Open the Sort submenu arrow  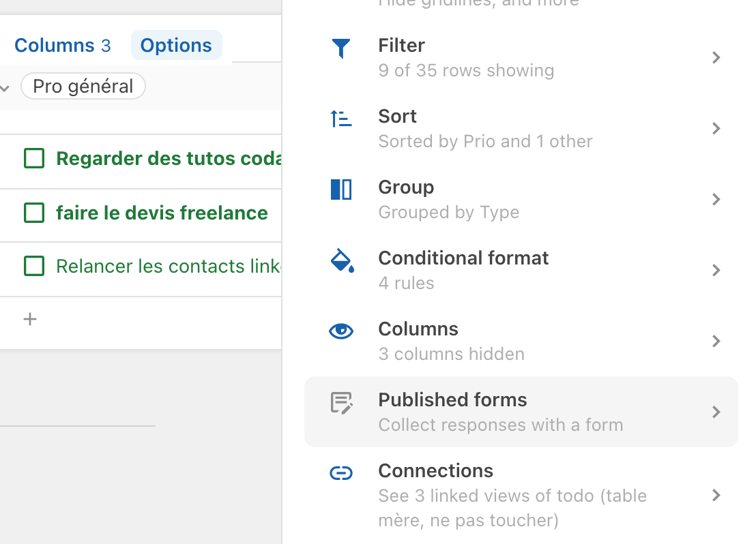[x=716, y=129]
